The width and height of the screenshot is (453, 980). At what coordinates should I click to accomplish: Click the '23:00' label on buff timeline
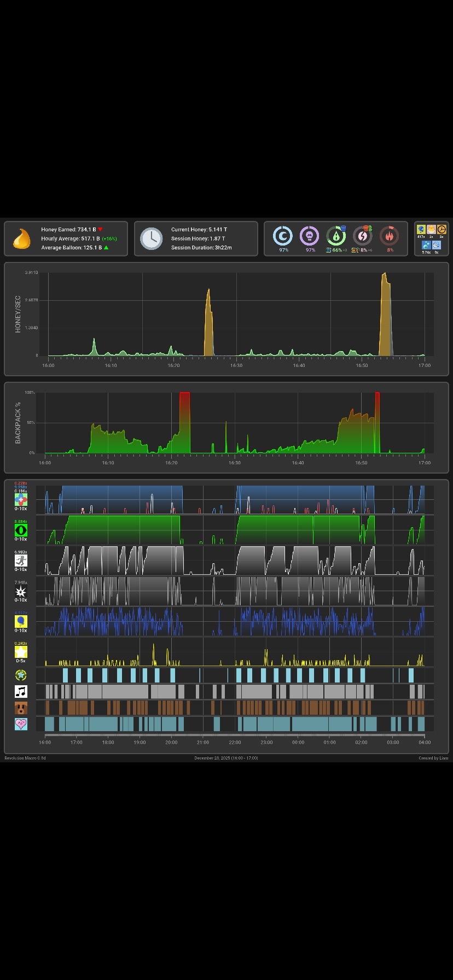(266, 742)
